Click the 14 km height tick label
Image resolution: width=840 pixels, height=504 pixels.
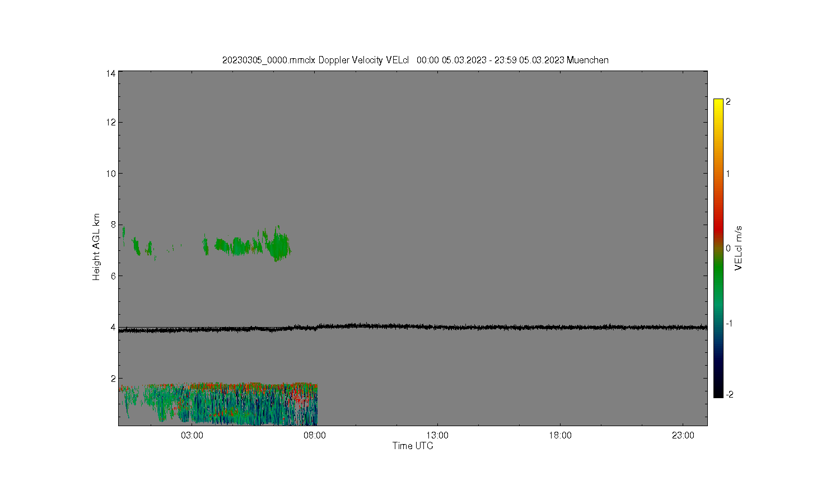[111, 73]
